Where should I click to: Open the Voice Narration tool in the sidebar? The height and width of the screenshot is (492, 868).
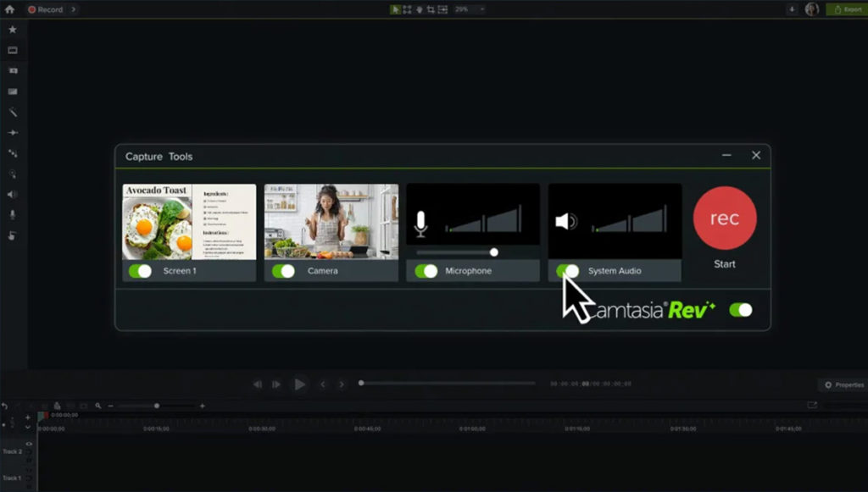coord(11,214)
